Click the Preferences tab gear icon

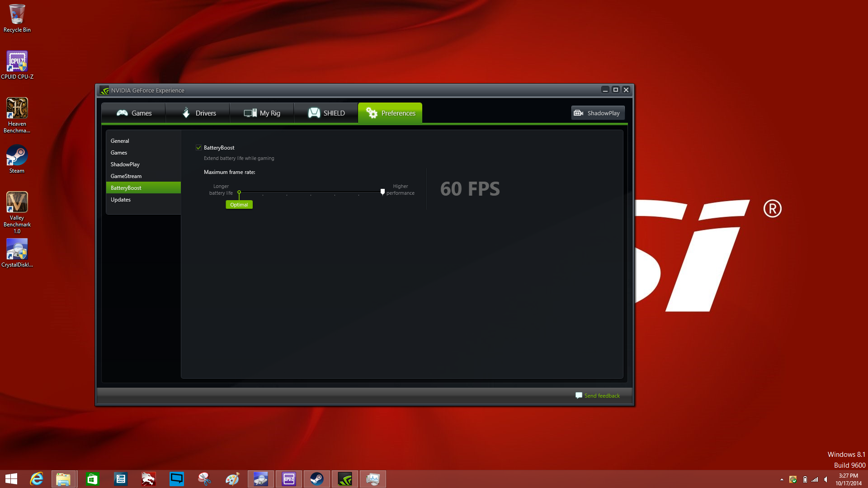tap(371, 113)
